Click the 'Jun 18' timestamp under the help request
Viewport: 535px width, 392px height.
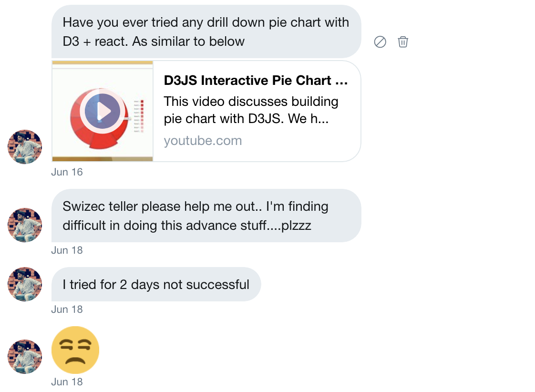coord(67,250)
